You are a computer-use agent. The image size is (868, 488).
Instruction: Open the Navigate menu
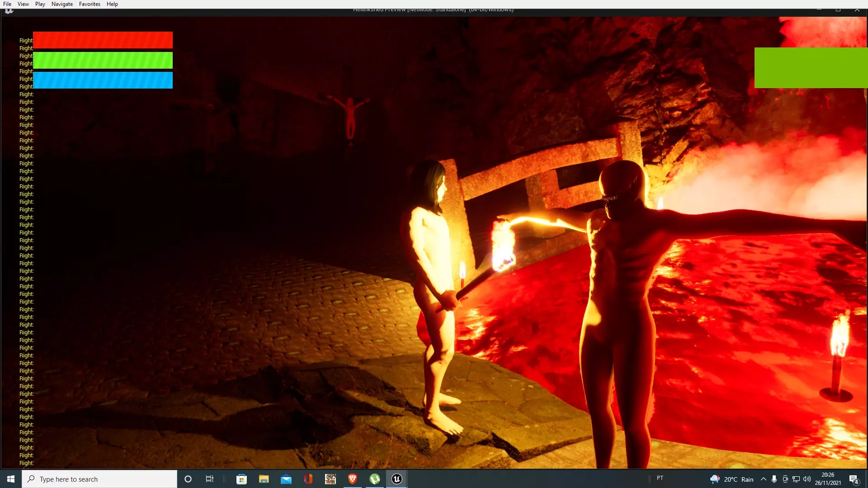pyautogui.click(x=62, y=4)
